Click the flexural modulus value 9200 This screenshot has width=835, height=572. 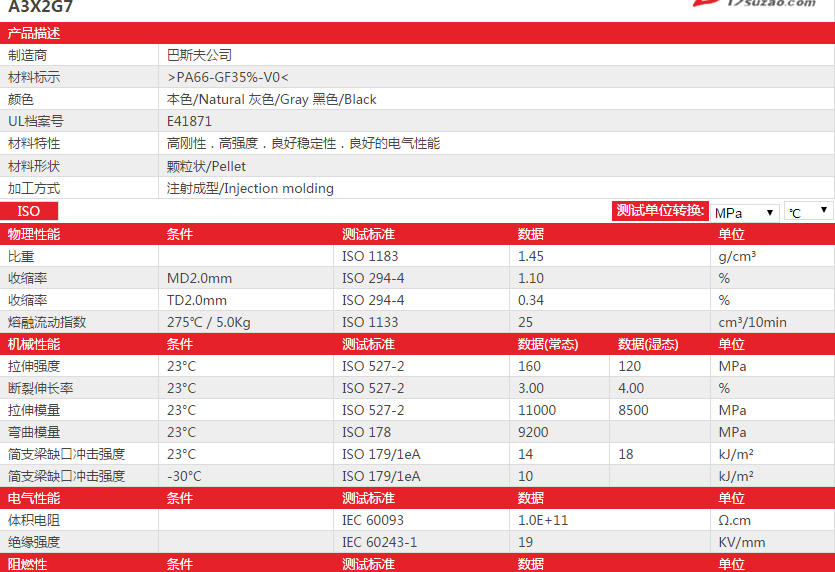(533, 432)
